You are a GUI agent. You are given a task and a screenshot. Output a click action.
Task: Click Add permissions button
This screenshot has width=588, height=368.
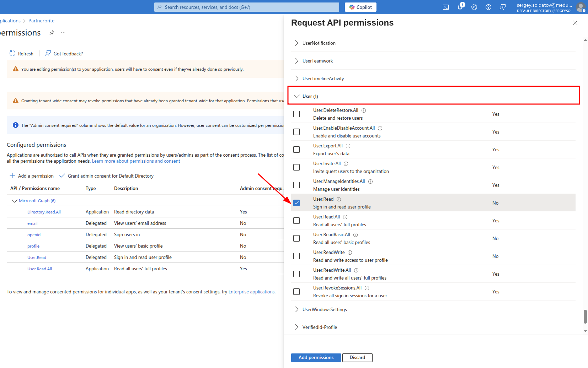coord(316,358)
